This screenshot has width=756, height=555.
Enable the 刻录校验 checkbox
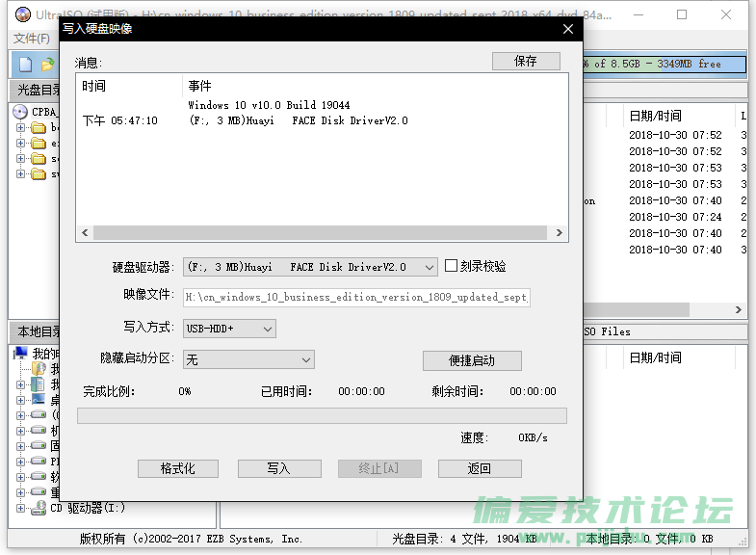(451, 266)
